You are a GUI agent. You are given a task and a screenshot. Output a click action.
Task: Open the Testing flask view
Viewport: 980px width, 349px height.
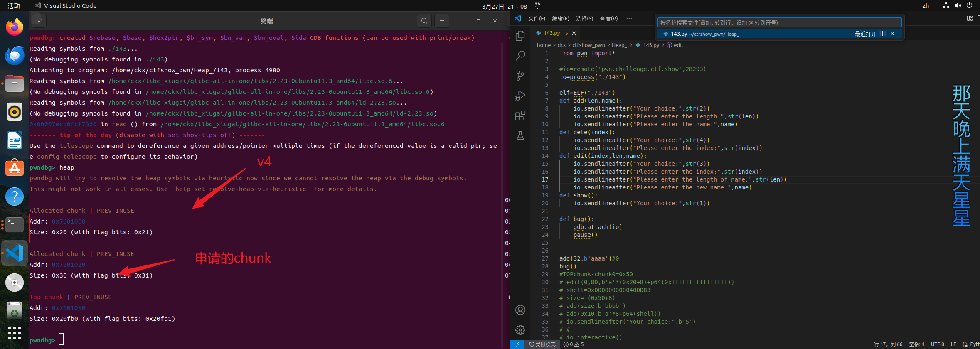coord(520,135)
